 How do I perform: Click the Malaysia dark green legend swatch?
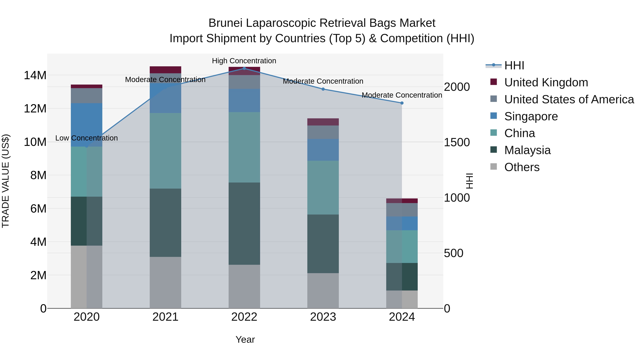coord(494,149)
